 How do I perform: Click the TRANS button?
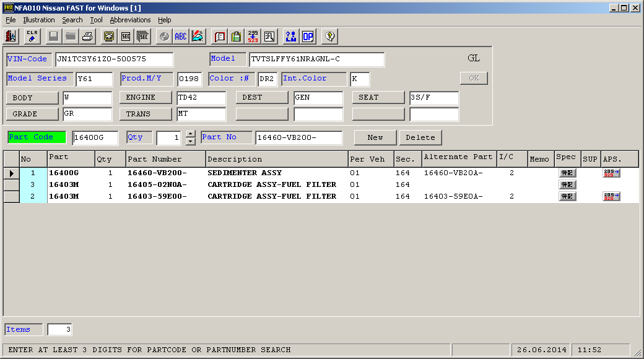coord(146,114)
